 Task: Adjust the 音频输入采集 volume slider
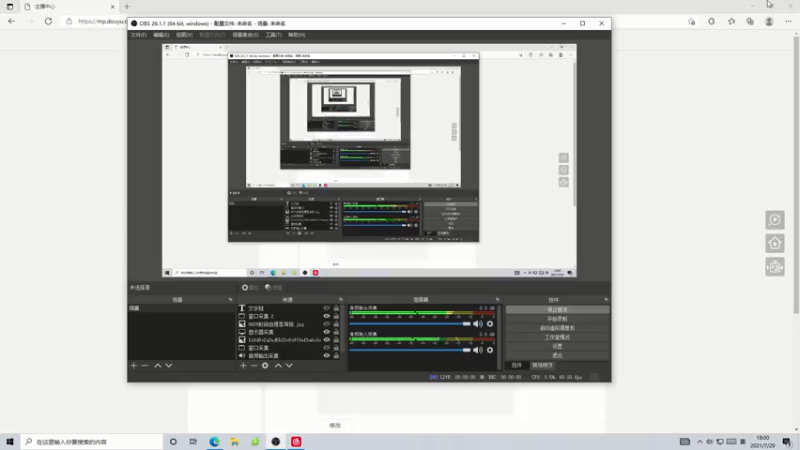(410, 350)
